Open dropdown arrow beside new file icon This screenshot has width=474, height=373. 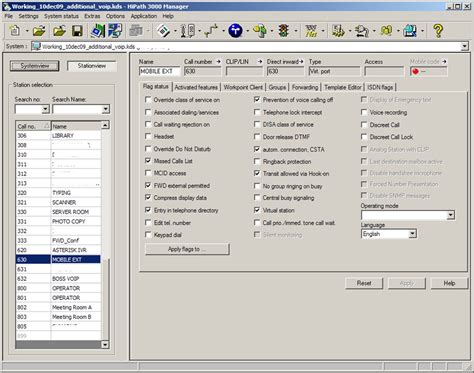pos(27,31)
